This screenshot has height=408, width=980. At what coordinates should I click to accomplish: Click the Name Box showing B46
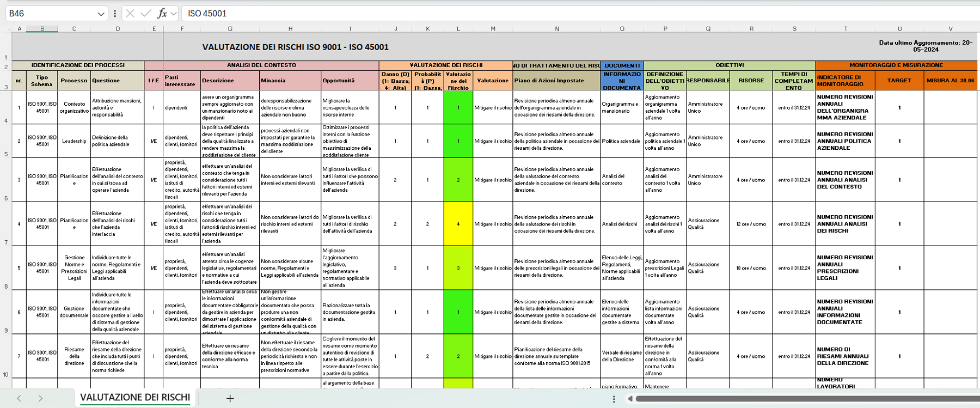click(49, 14)
